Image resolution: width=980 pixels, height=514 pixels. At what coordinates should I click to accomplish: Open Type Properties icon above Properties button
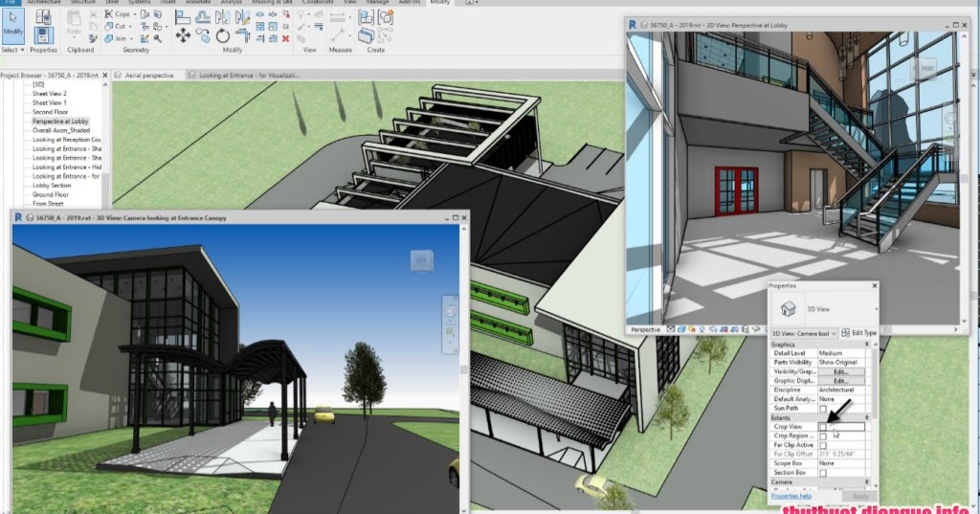(x=43, y=16)
